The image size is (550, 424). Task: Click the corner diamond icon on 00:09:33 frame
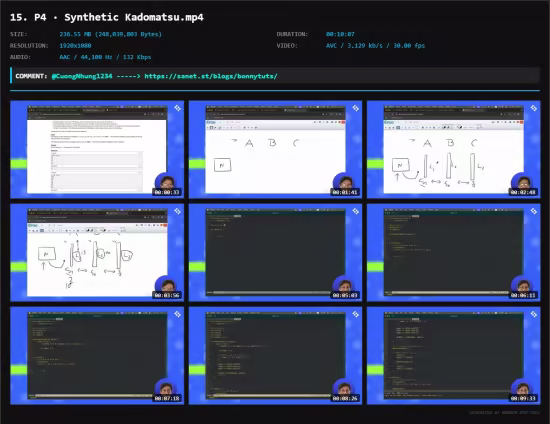pyautogui.click(x=534, y=314)
